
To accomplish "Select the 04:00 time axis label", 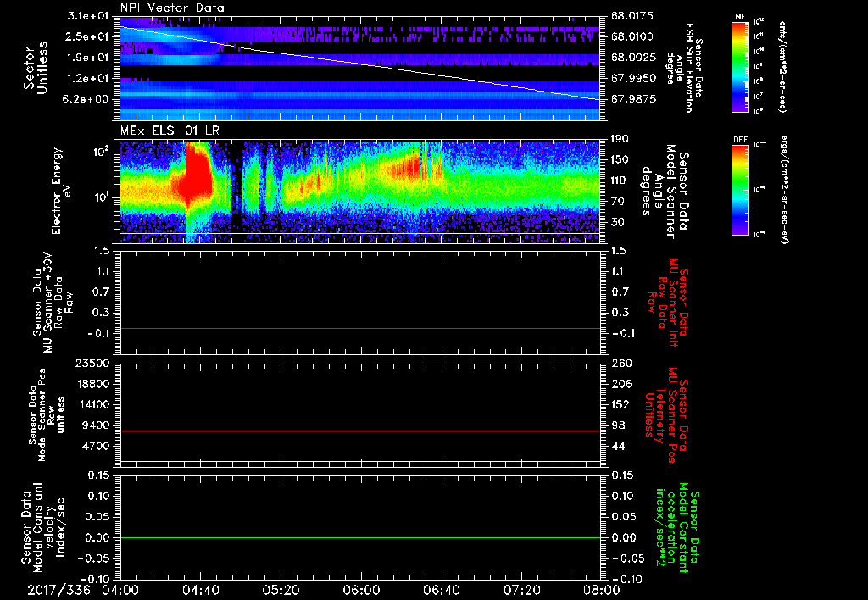I will click(120, 590).
